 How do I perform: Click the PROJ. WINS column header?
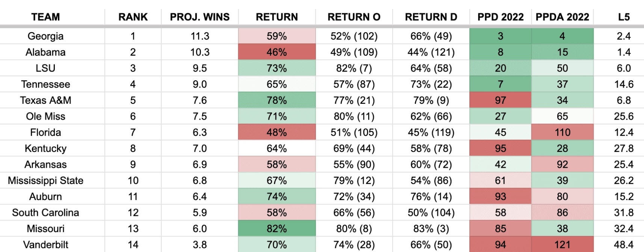(200, 17)
